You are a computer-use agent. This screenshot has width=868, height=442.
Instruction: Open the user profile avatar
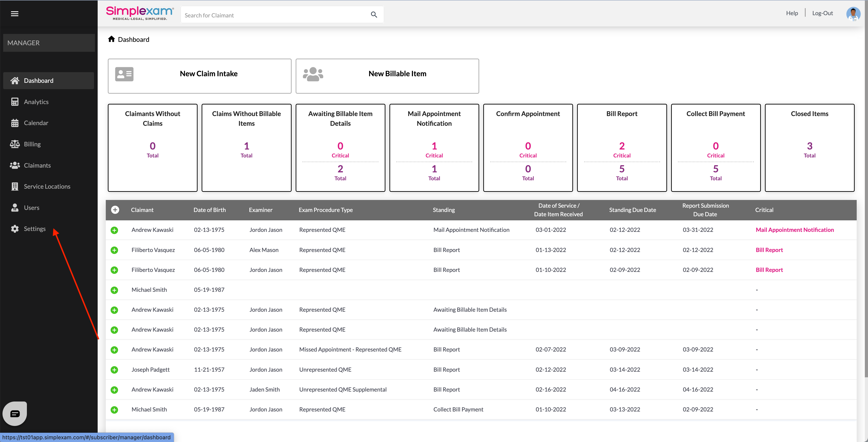point(853,14)
